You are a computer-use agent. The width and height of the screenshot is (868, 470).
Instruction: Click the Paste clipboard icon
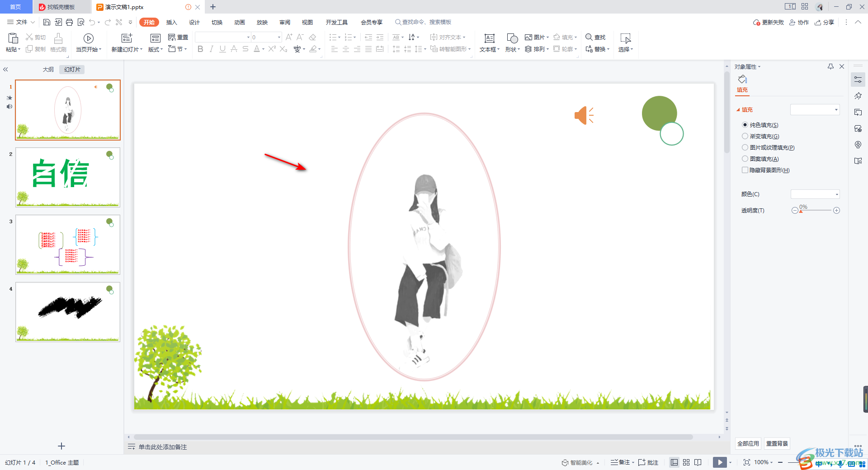tap(13, 38)
